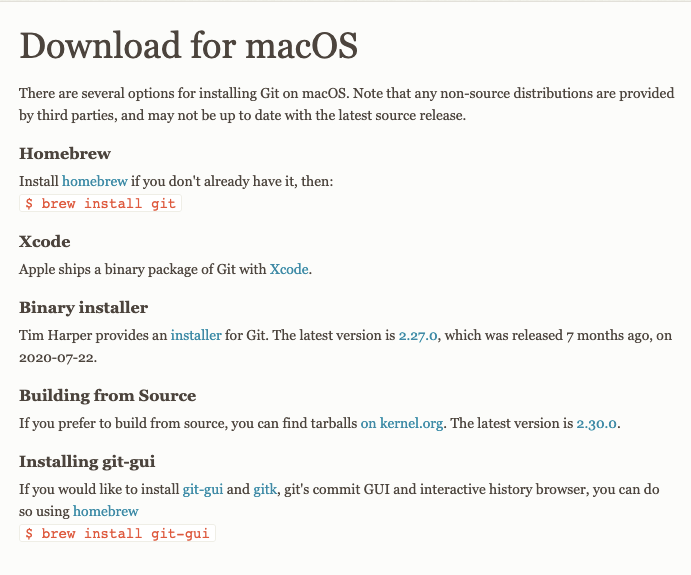Open the homebrew link under Homebrew section
Screen dimensions: 691x575
click(x=95, y=181)
